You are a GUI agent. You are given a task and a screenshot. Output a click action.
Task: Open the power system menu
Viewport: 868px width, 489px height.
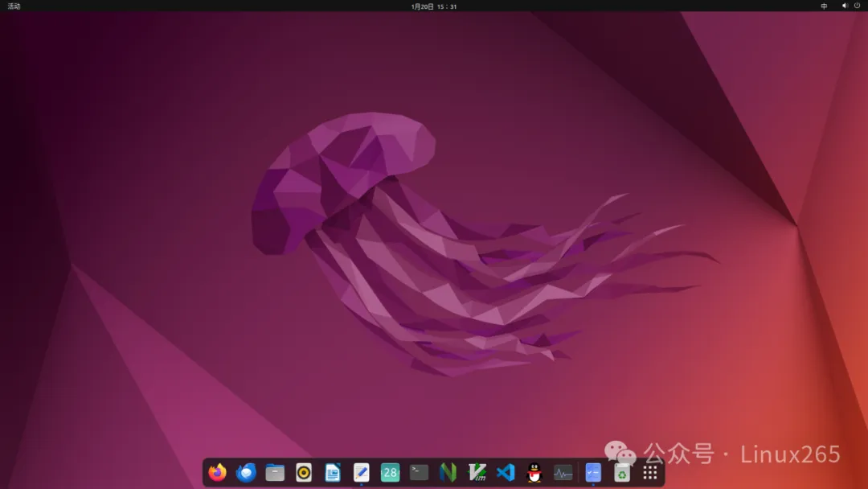click(857, 6)
